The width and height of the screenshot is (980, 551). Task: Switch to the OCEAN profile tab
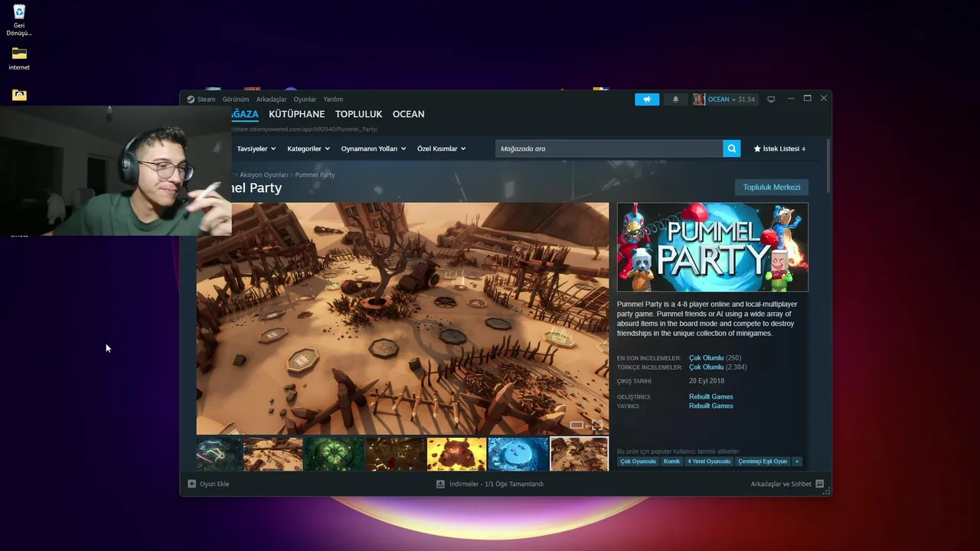pos(408,114)
